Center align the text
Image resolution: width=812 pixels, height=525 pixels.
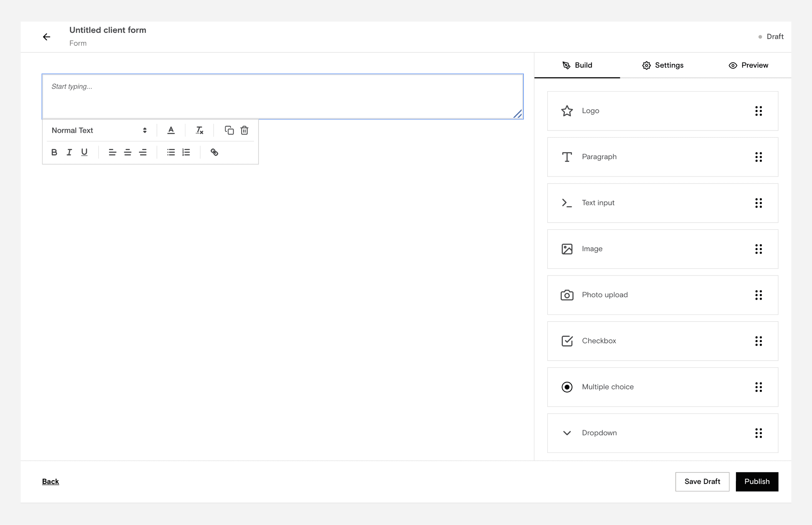point(128,152)
